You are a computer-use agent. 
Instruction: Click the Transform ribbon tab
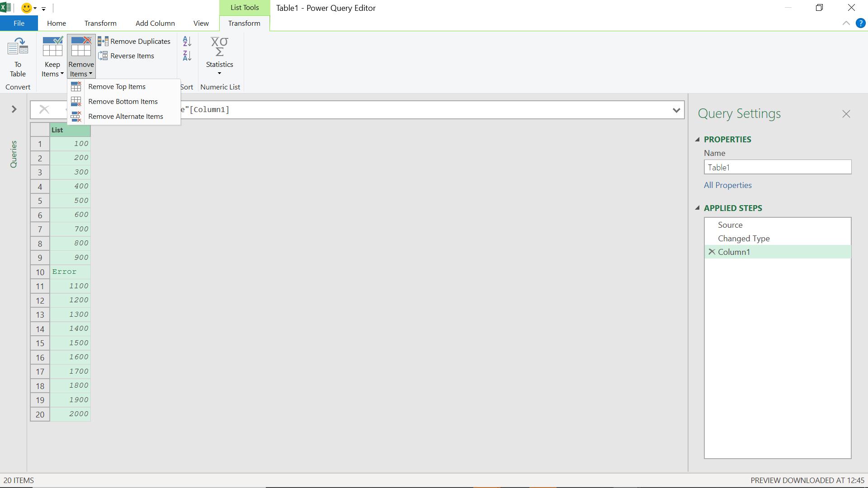(x=101, y=23)
